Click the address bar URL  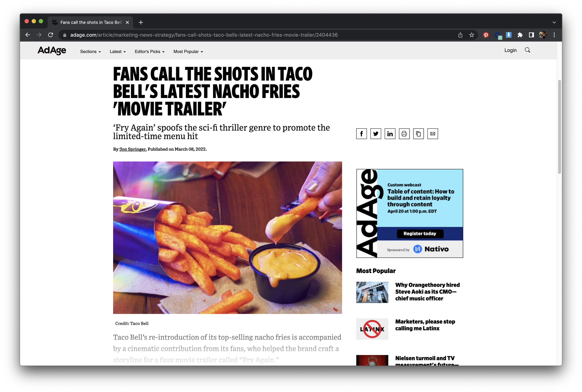(204, 35)
